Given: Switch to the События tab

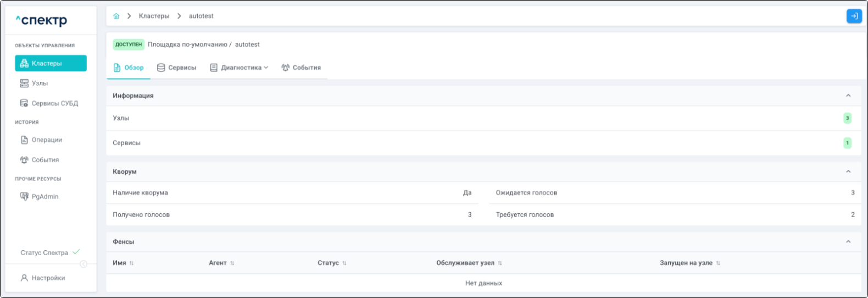Looking at the screenshot, I should 301,68.
